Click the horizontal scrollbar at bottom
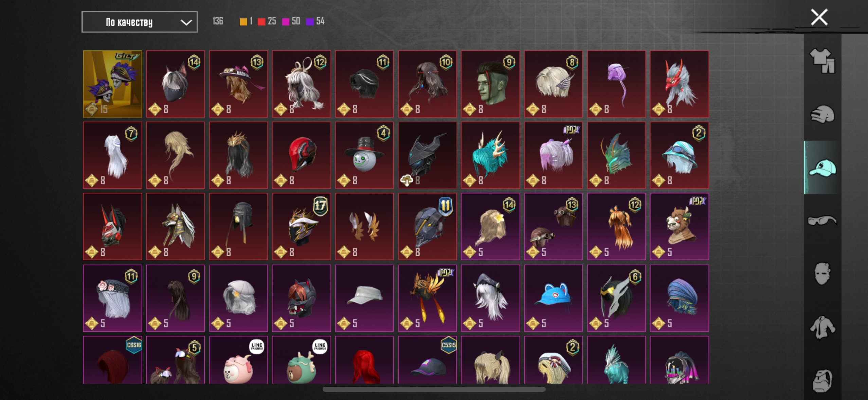868x400 pixels. click(x=434, y=389)
